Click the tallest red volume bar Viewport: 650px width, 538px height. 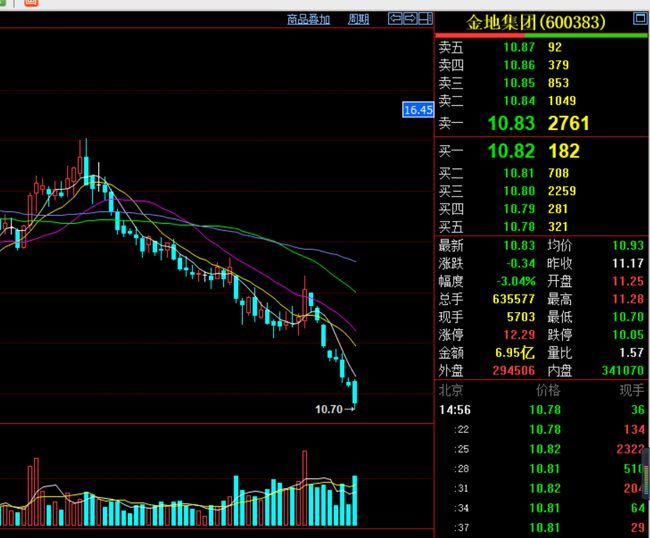[305, 488]
